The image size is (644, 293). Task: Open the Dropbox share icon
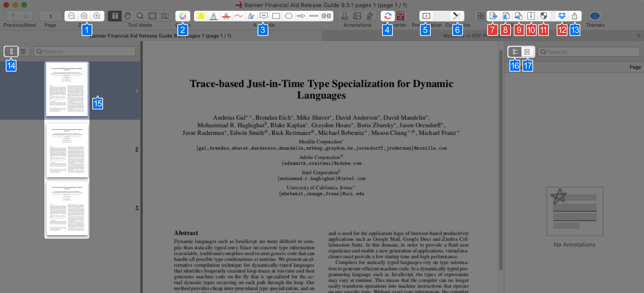click(562, 16)
